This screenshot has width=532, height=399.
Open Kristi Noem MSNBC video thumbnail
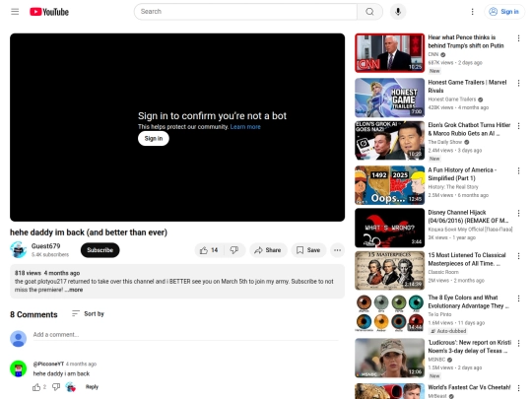tap(389, 358)
